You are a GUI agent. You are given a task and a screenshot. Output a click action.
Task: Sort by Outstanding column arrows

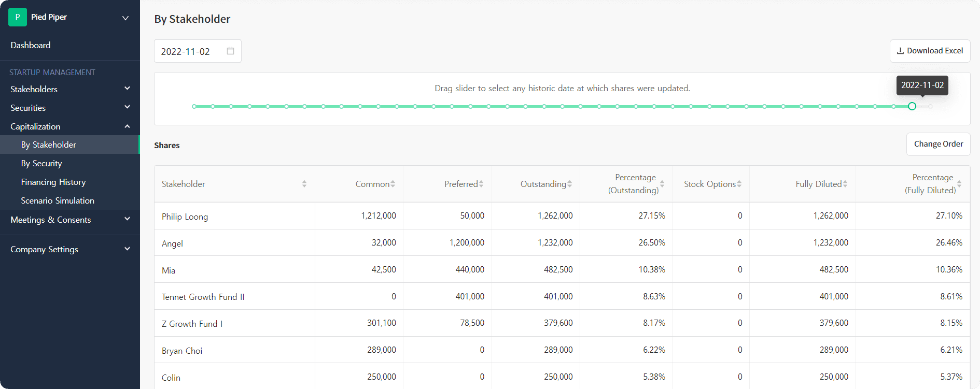[x=570, y=184]
